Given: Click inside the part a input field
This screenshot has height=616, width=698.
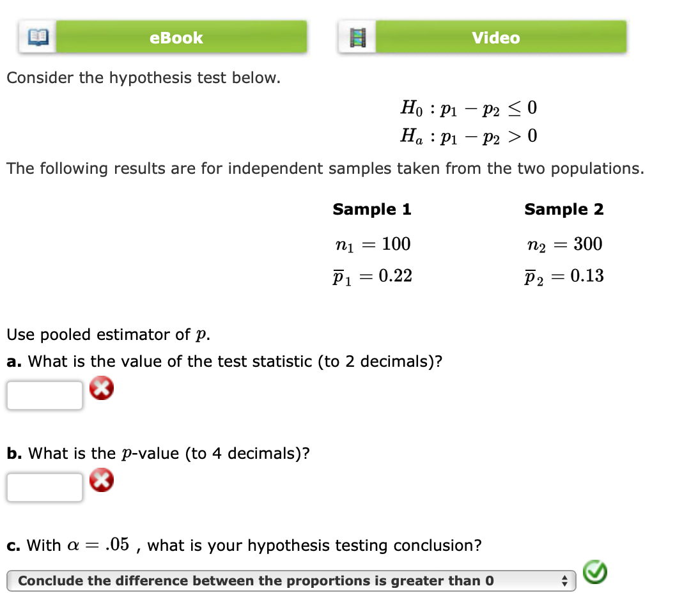Looking at the screenshot, I should click(x=44, y=394).
